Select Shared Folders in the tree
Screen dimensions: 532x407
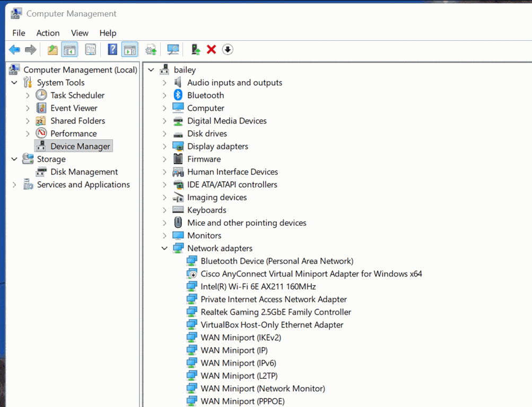(77, 121)
